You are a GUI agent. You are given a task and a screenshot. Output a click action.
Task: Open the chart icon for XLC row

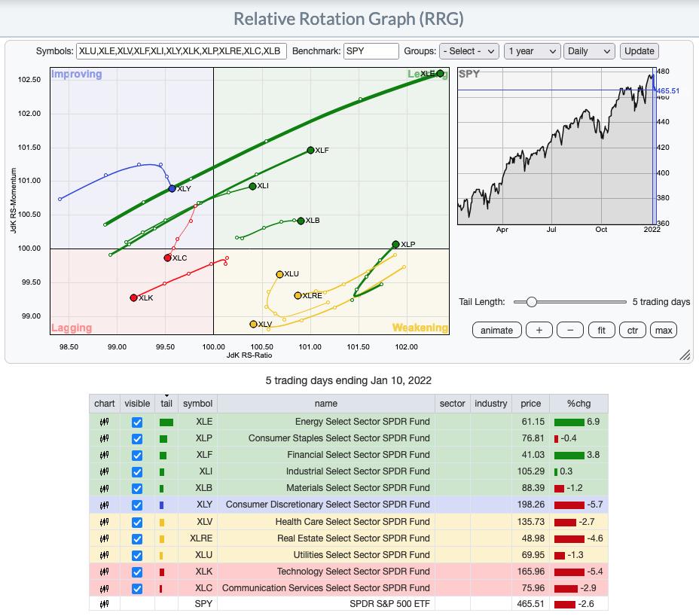click(x=104, y=588)
